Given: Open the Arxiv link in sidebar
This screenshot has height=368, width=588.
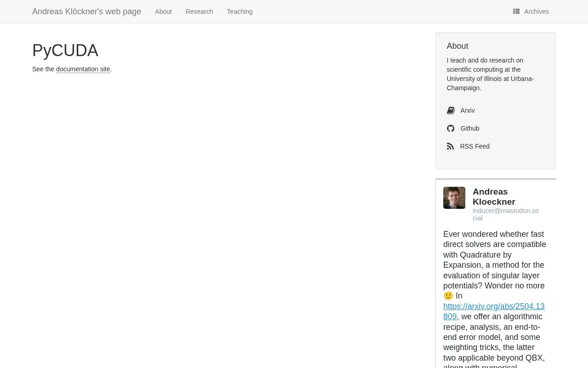Looking at the screenshot, I should pos(468,110).
